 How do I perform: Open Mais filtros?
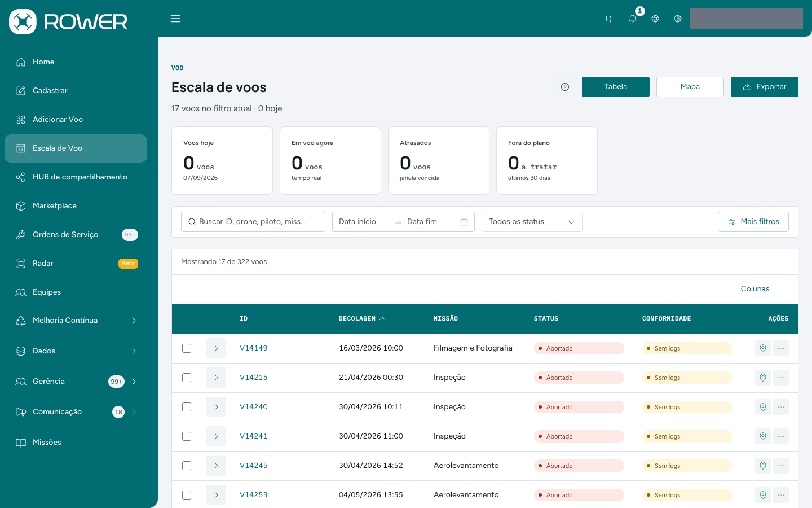(753, 222)
